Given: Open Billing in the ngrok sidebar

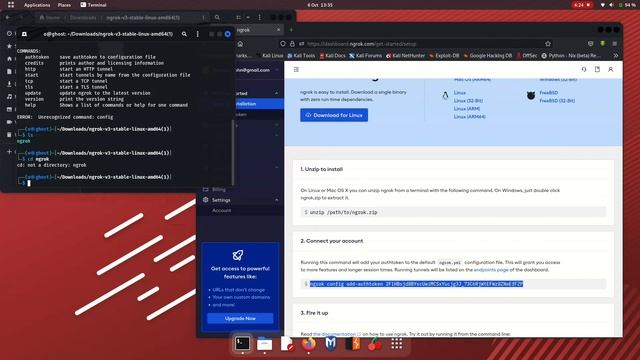Looking at the screenshot, I should [218, 189].
